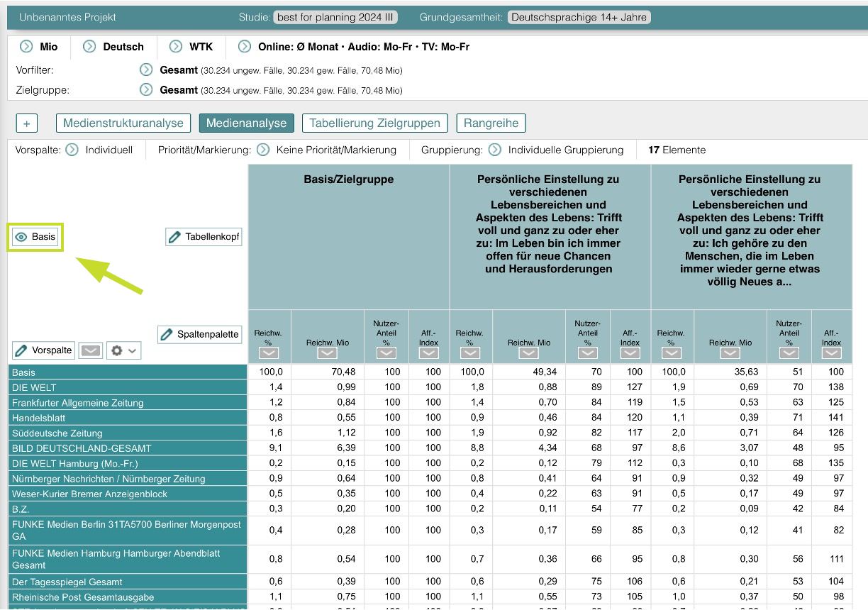The height and width of the screenshot is (610, 868).
Task: Click the circled arrow next to WTK
Action: pyautogui.click(x=176, y=47)
